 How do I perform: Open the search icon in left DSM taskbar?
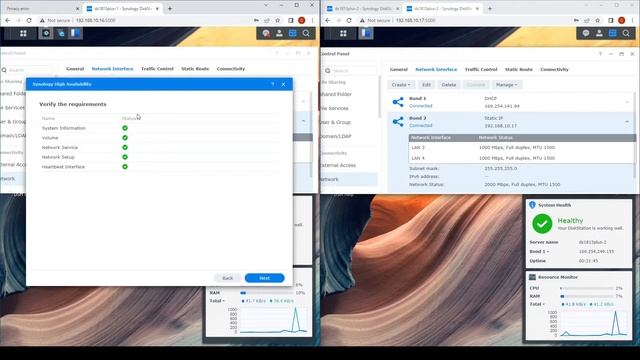306,33
